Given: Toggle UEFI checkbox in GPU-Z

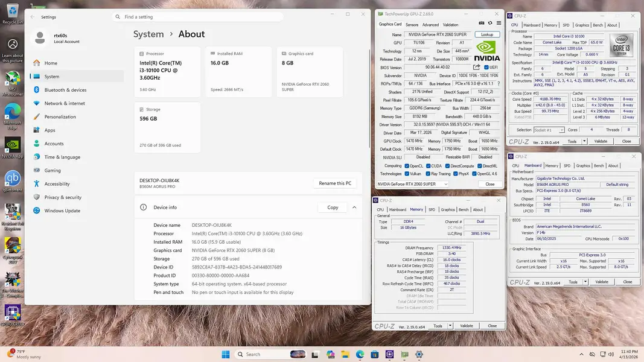Looking at the screenshot, I should [x=486, y=68].
